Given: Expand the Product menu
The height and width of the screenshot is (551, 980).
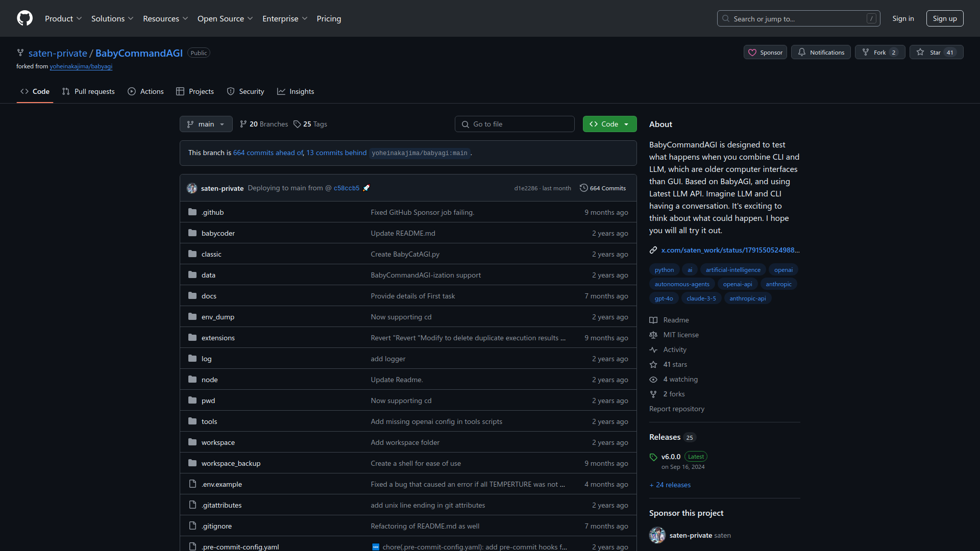Looking at the screenshot, I should (x=63, y=18).
